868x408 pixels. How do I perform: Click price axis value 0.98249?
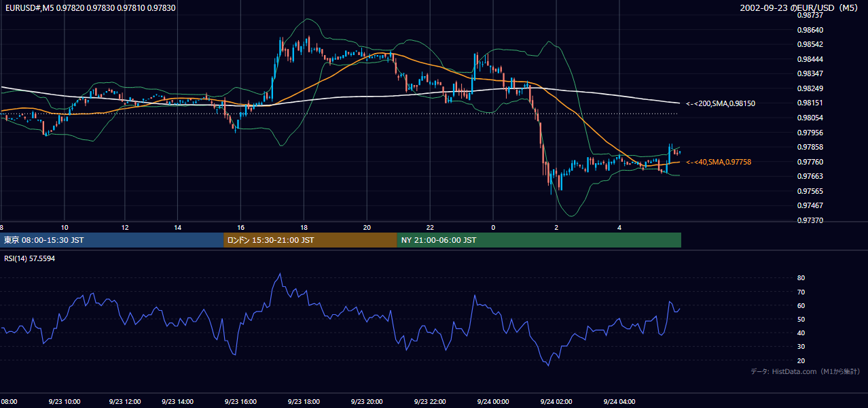(x=810, y=88)
